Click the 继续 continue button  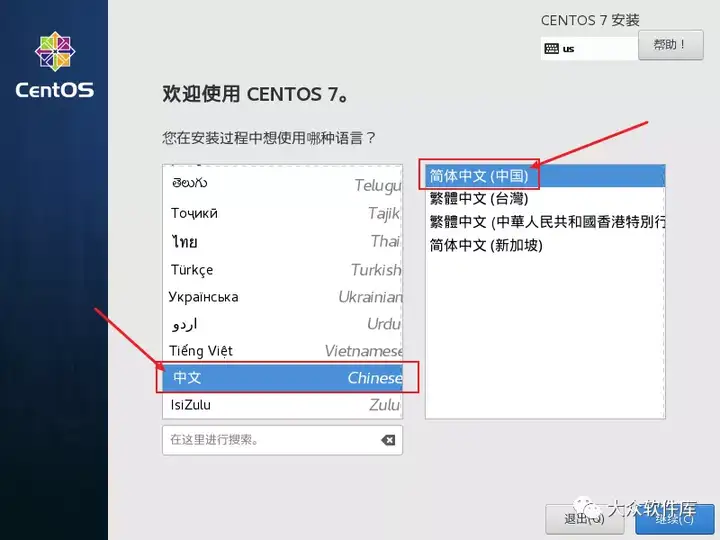(x=675, y=519)
